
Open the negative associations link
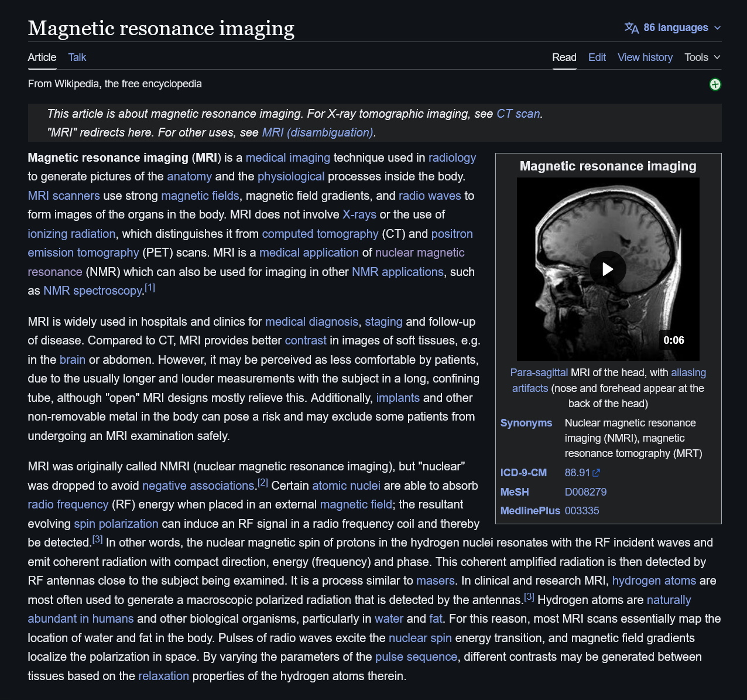tap(198, 486)
